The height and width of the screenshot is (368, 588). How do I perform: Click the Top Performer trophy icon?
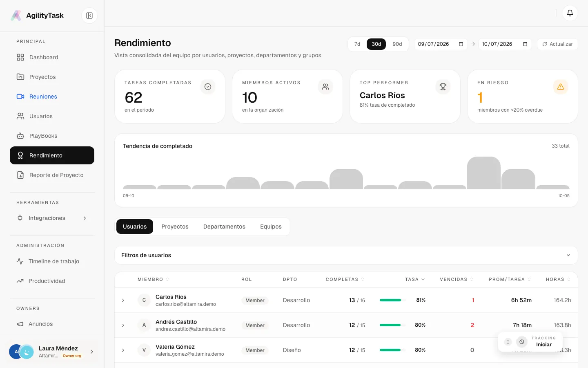pyautogui.click(x=443, y=87)
